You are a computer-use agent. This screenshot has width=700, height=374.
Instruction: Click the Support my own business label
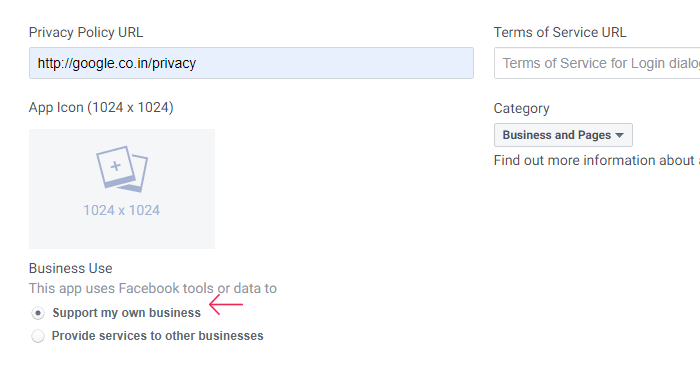coord(127,313)
